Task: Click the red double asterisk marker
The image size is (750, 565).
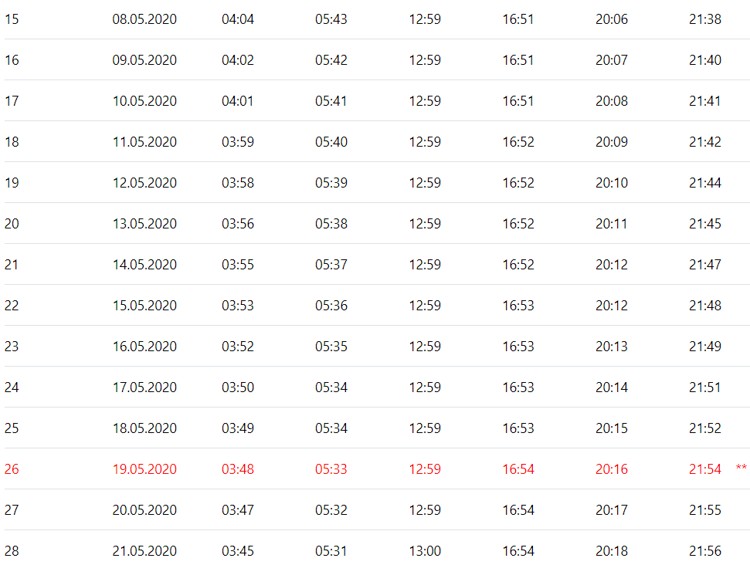Action: pyautogui.click(x=741, y=468)
